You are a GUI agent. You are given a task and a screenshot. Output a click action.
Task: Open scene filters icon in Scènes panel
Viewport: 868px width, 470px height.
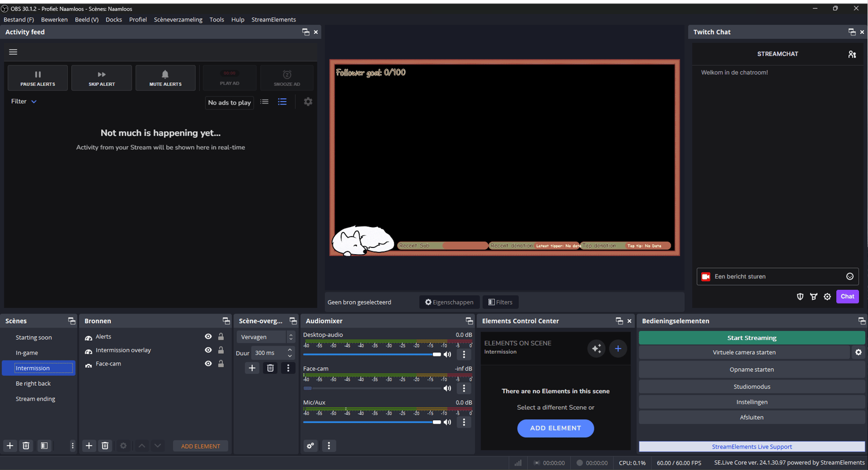pyautogui.click(x=44, y=446)
